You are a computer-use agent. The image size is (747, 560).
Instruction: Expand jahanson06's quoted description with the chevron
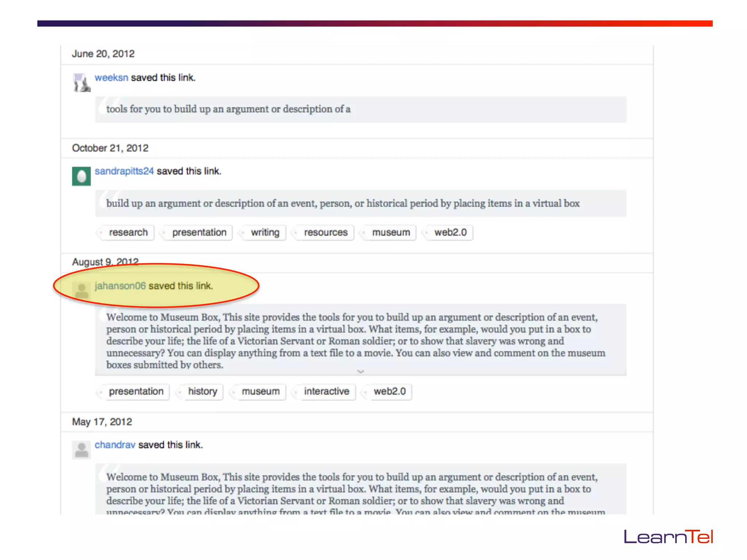point(360,372)
